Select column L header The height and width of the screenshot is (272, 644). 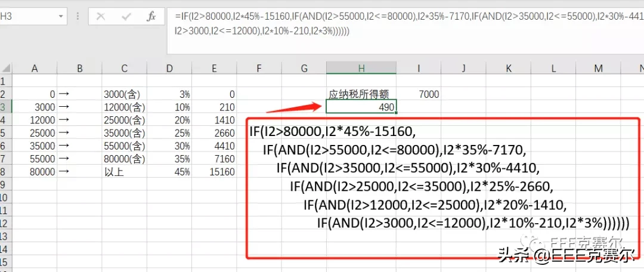coord(553,69)
